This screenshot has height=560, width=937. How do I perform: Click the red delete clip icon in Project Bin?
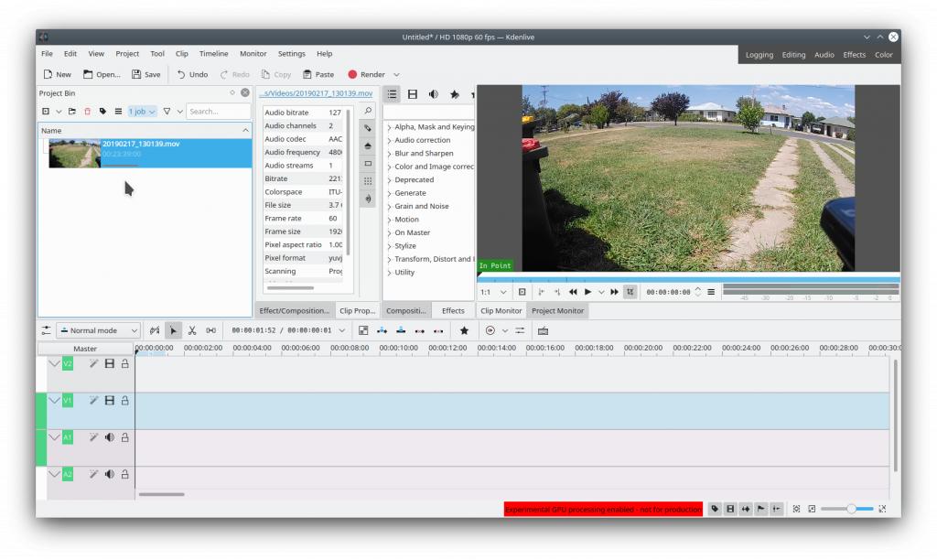click(87, 112)
